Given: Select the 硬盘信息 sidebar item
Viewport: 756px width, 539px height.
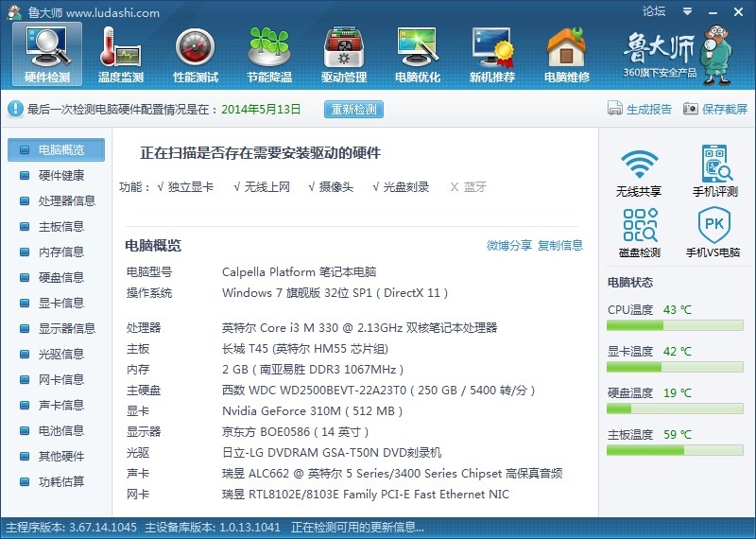Looking at the screenshot, I should 56,277.
